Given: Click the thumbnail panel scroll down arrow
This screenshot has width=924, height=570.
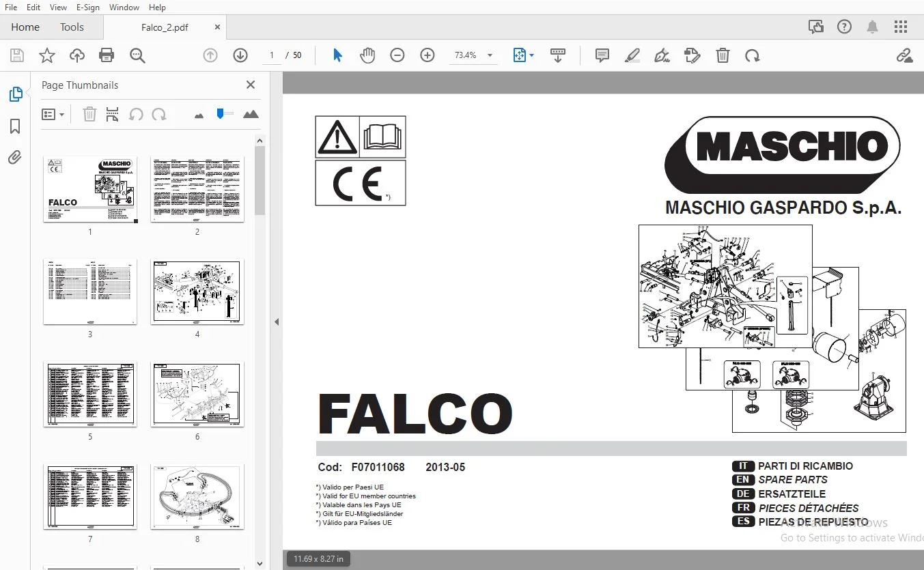Looking at the screenshot, I should coord(260,564).
